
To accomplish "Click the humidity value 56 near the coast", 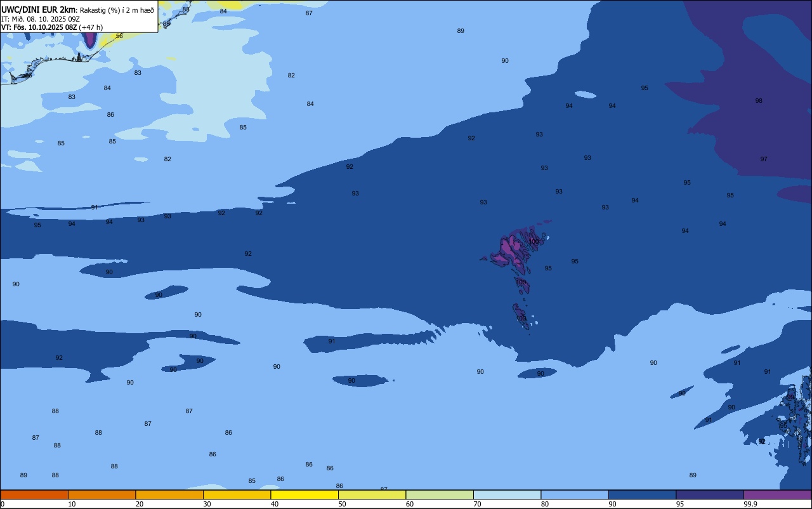I will pos(119,36).
